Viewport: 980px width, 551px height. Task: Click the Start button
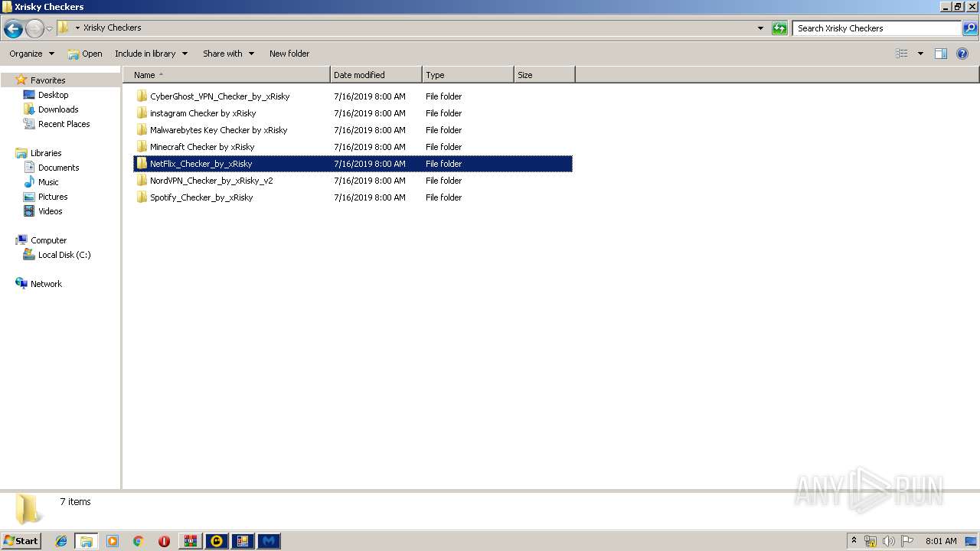click(21, 541)
